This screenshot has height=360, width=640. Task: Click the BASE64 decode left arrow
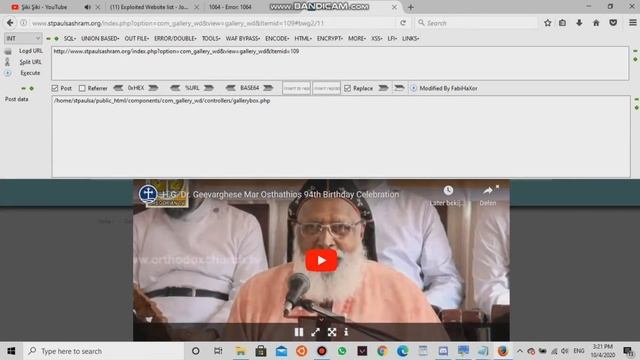(x=231, y=88)
